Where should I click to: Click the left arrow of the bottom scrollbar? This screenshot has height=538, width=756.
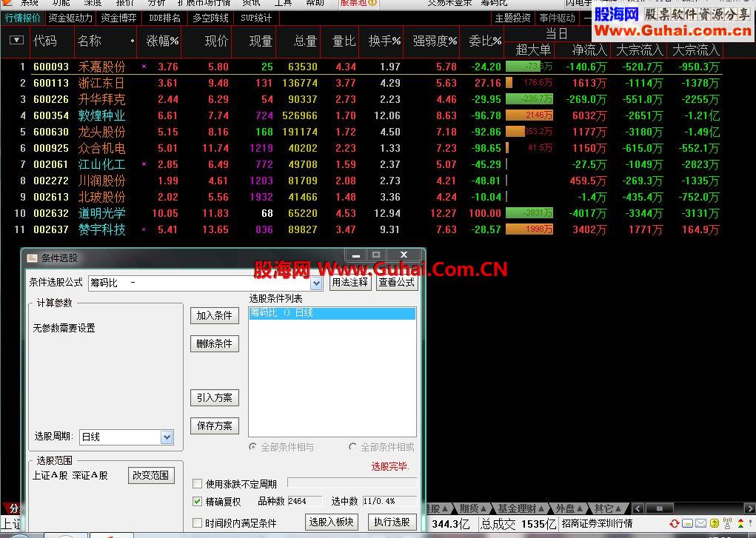[638, 508]
